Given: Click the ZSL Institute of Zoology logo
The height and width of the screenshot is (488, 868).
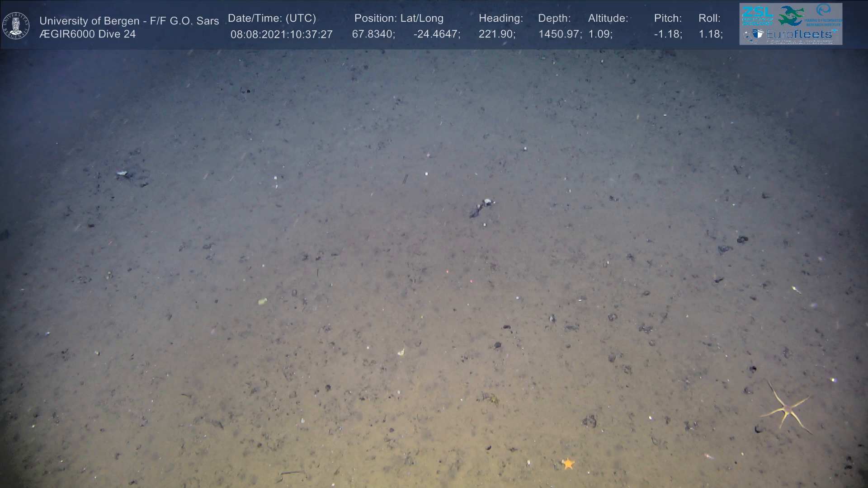Looking at the screenshot, I should click(757, 15).
